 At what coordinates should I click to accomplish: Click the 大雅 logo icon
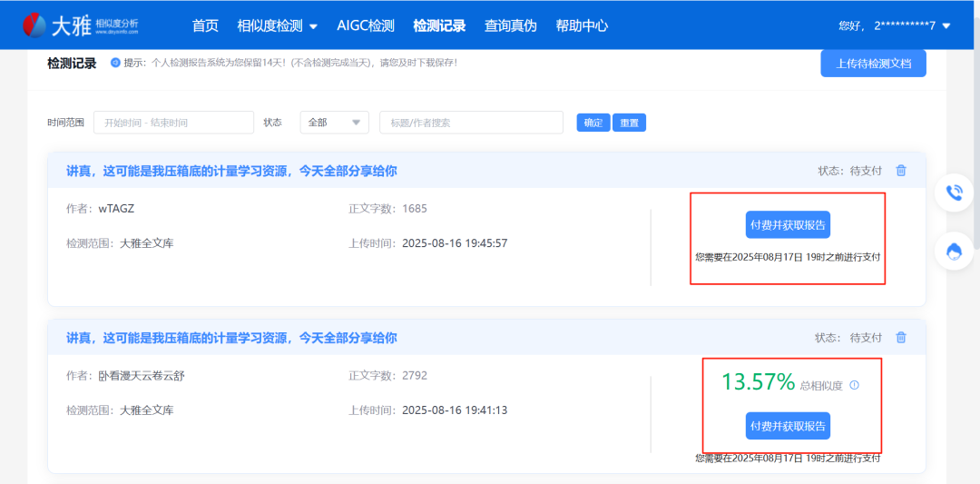(35, 25)
